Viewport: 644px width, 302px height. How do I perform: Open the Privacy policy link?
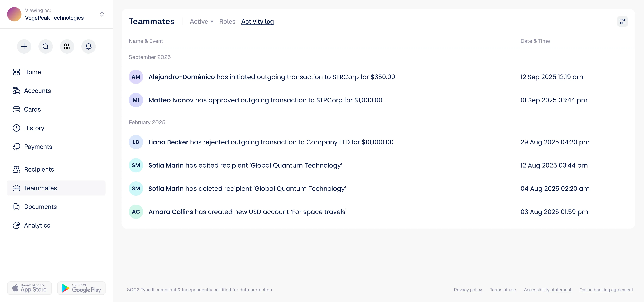468,290
